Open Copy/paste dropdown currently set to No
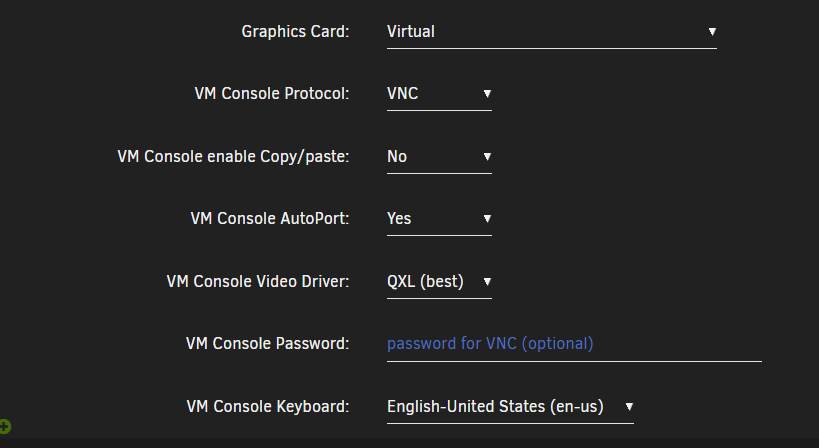 point(439,157)
